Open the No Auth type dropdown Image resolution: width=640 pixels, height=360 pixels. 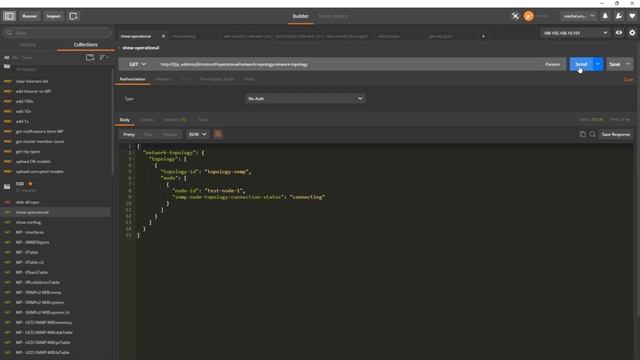[x=305, y=98]
